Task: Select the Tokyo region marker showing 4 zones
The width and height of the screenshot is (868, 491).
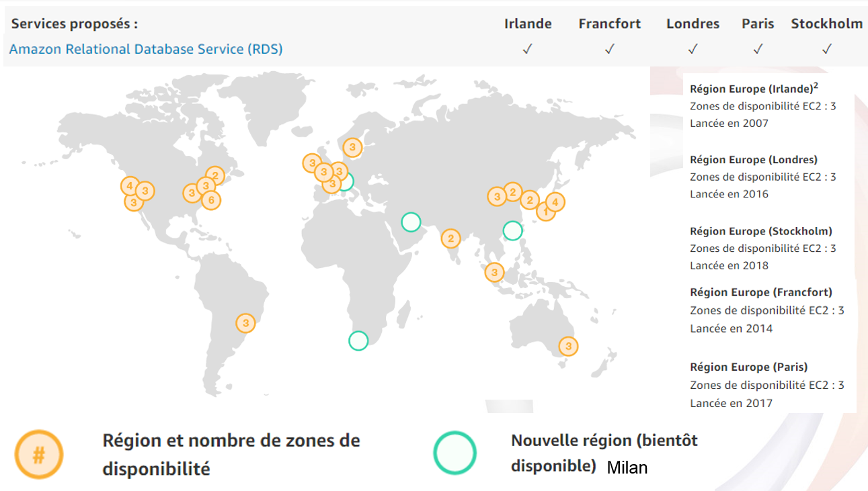Action: pyautogui.click(x=554, y=200)
